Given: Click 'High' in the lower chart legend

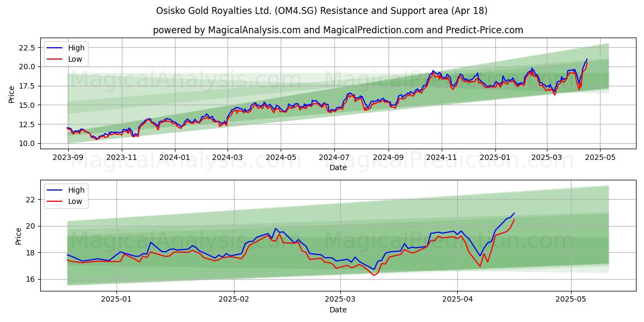Looking at the screenshot, I should coord(76,190).
